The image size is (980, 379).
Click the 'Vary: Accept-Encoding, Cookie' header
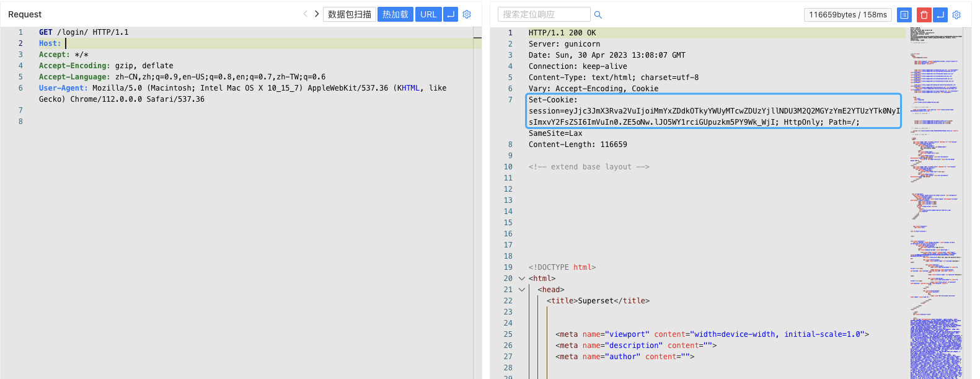pyautogui.click(x=593, y=89)
